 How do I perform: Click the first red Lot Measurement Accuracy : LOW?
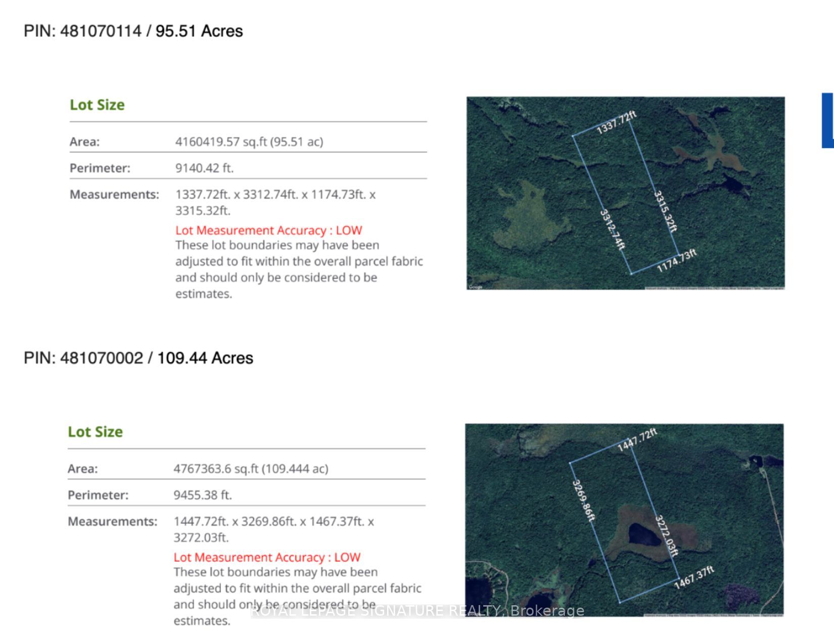pos(269,230)
